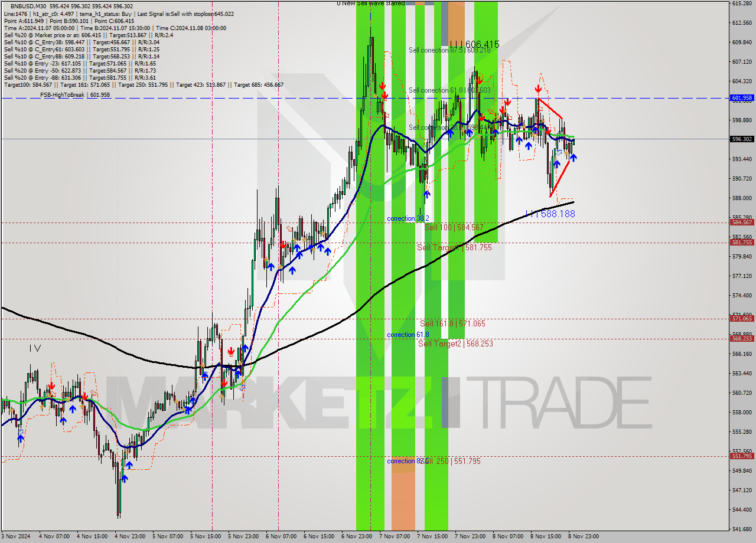Click 'Sell correction 38.2' label near 598
This screenshot has width=756, height=543.
click(x=449, y=127)
